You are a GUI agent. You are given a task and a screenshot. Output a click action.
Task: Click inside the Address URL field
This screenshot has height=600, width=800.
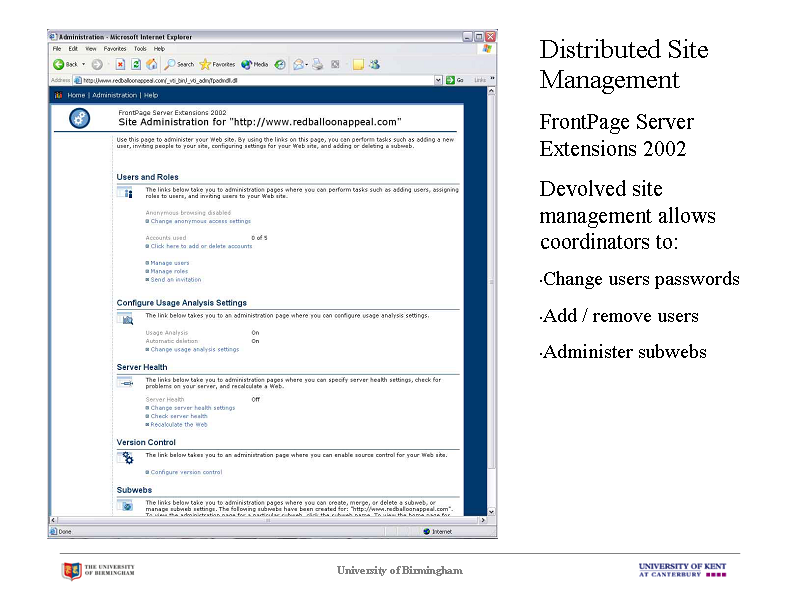click(x=258, y=80)
